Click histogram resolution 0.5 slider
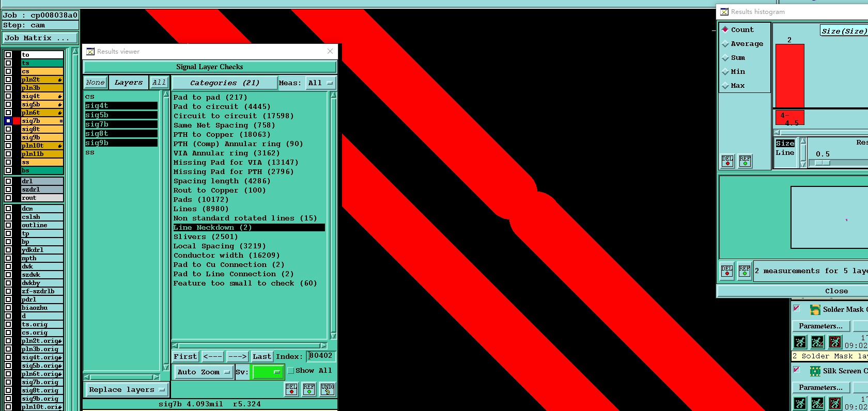 (x=823, y=163)
